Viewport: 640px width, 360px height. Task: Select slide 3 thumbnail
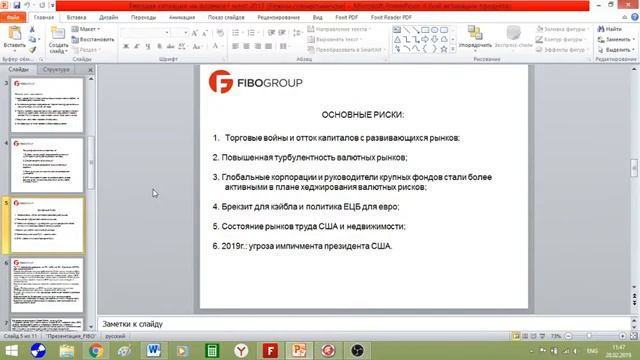[47, 105]
